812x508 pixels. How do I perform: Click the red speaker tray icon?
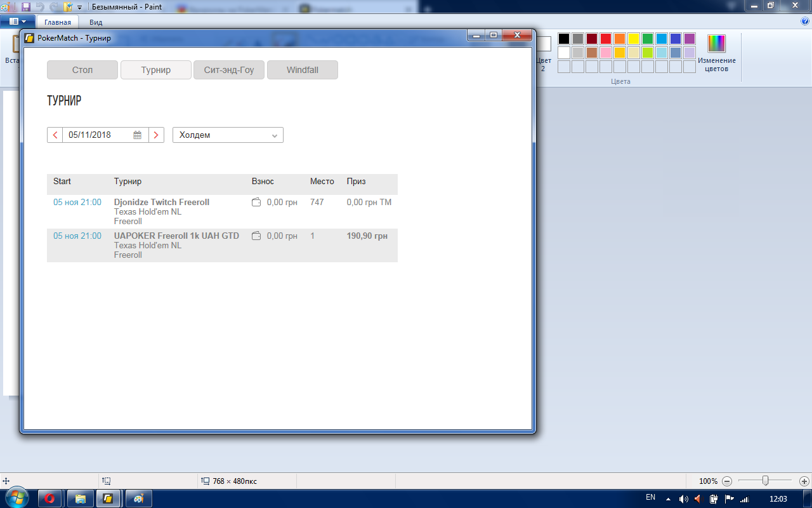698,499
